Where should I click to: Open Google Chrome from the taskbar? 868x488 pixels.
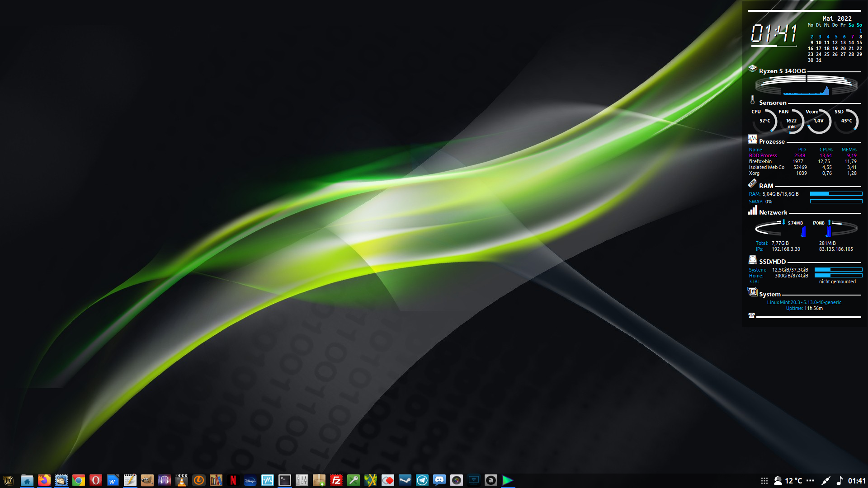[79, 480]
